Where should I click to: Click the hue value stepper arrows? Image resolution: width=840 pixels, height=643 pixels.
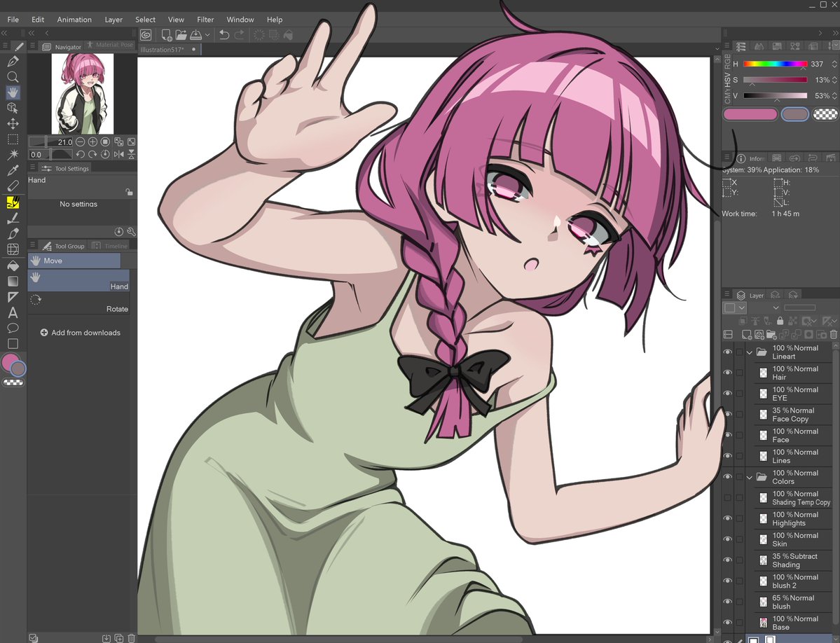click(x=834, y=64)
